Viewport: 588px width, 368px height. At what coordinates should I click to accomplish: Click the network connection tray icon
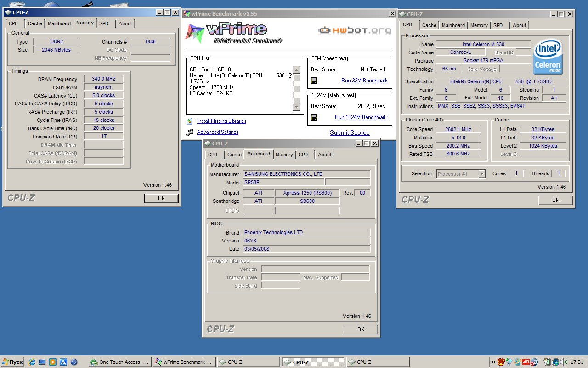tap(555, 362)
